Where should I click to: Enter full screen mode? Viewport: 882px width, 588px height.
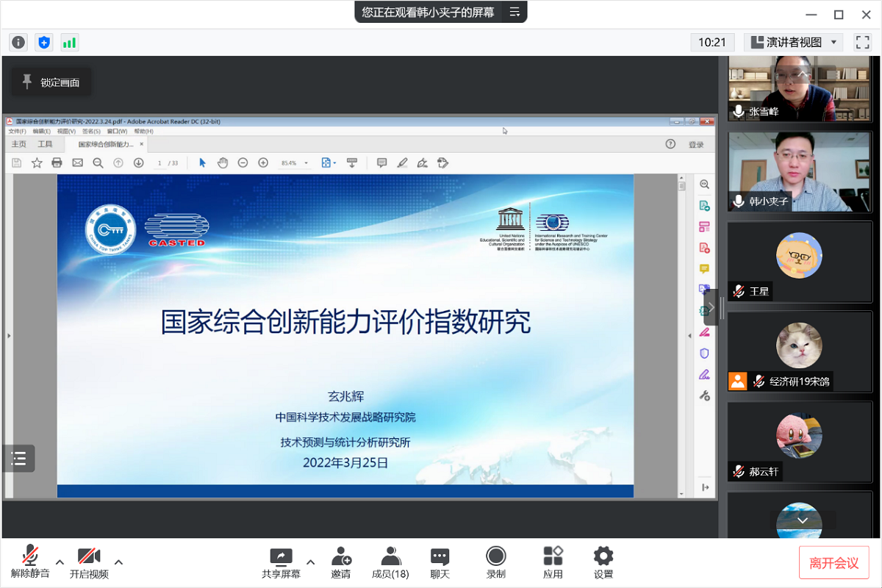click(862, 43)
